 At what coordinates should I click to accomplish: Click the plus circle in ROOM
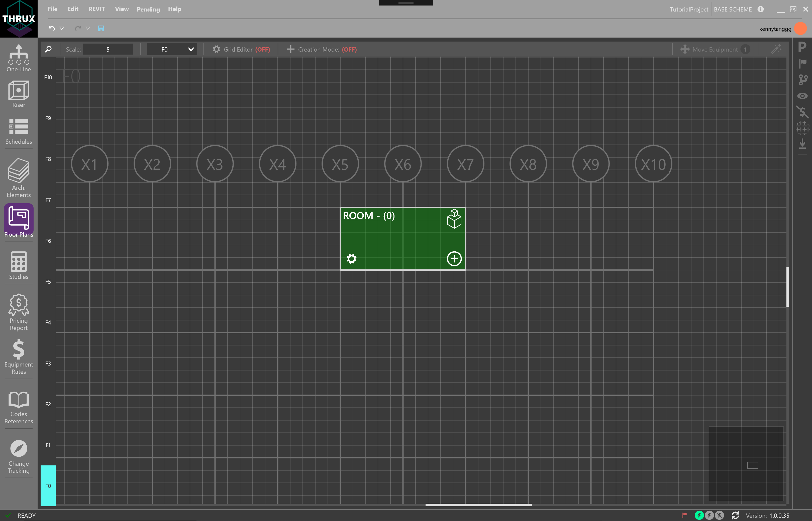454,259
